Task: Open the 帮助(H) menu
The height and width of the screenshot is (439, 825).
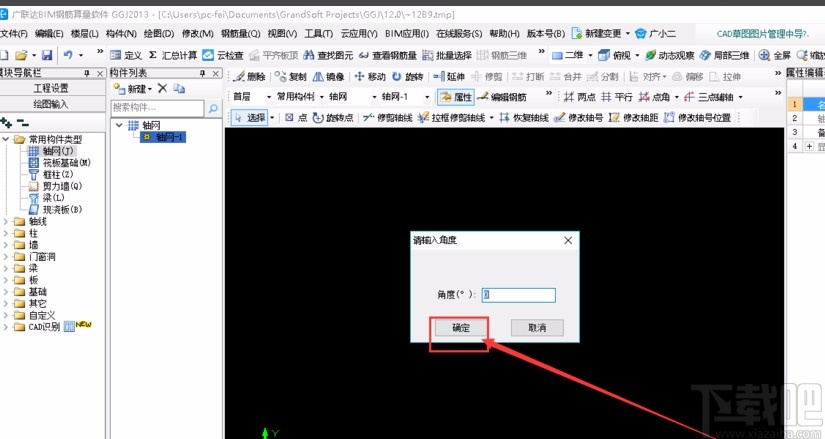Action: coord(504,34)
